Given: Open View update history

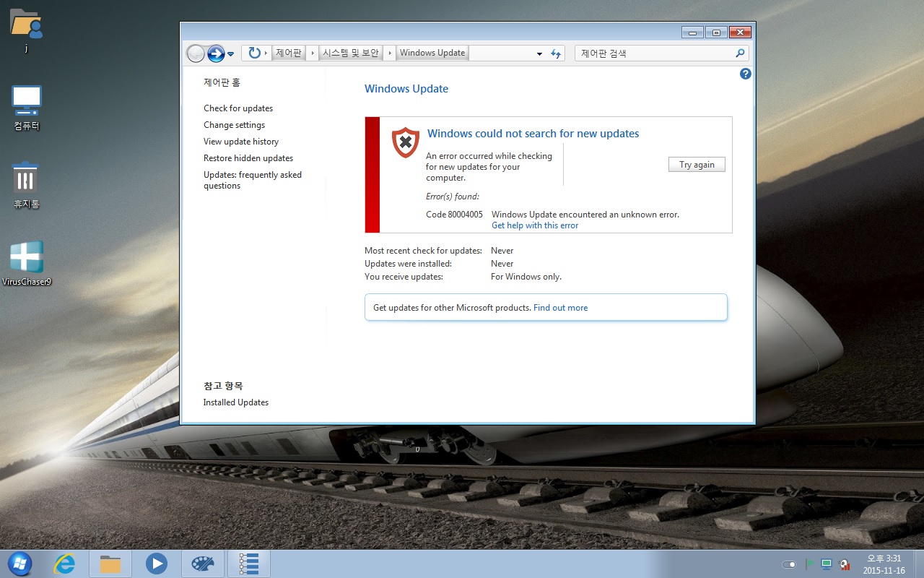Looking at the screenshot, I should click(x=241, y=142).
